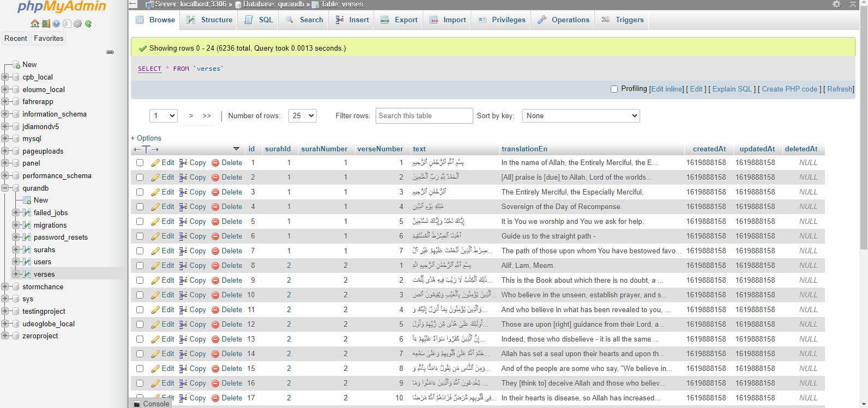This screenshot has width=868, height=408.
Task: Expand the stormchance database node
Action: click(x=5, y=287)
